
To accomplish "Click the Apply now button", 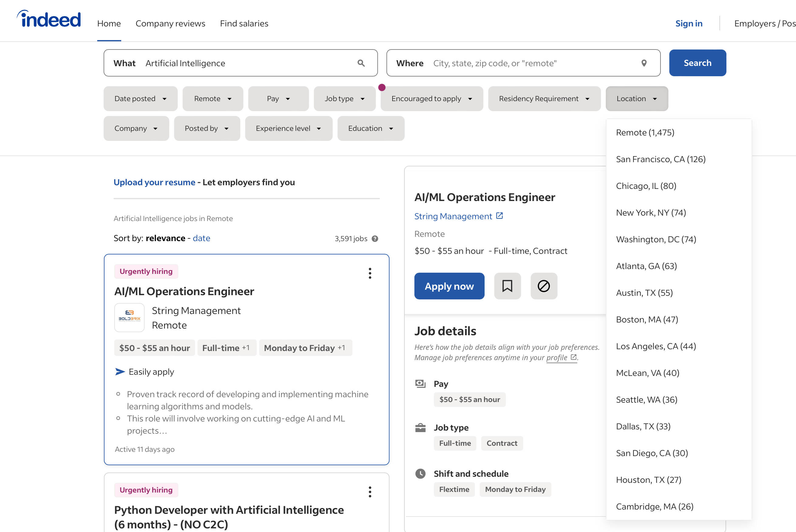I will click(x=449, y=286).
